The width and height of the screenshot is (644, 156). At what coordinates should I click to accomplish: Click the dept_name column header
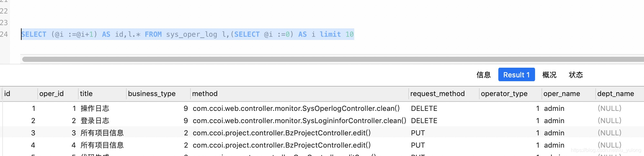coord(615,94)
